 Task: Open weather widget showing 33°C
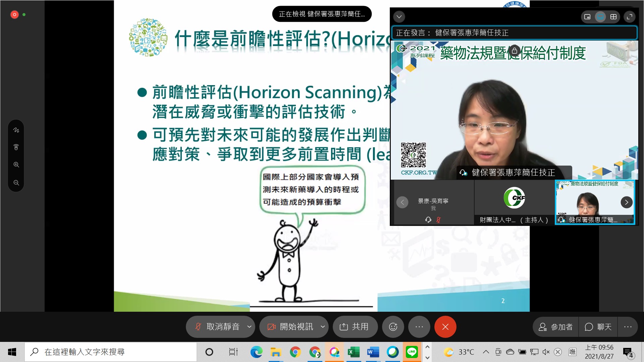(459, 352)
